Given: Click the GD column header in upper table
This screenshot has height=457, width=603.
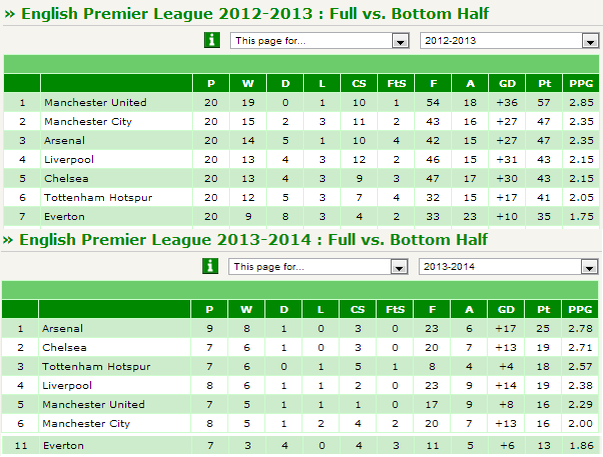Looking at the screenshot, I should pyautogui.click(x=507, y=83).
